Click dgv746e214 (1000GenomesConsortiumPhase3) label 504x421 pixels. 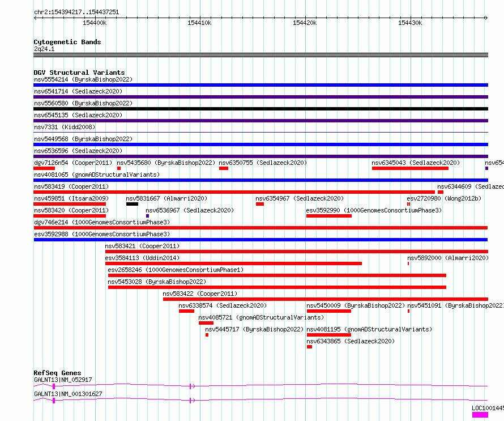pyautogui.click(x=102, y=222)
